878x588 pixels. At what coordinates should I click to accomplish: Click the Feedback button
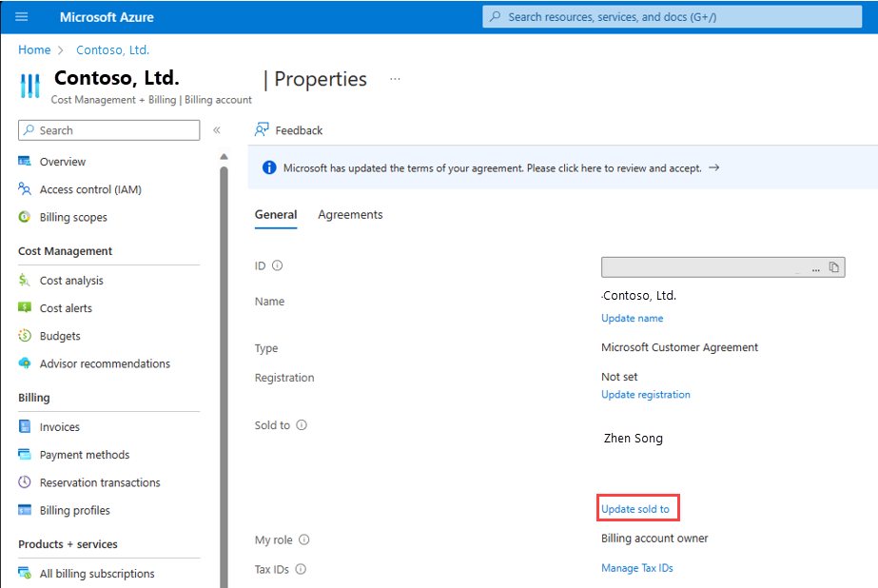(289, 130)
